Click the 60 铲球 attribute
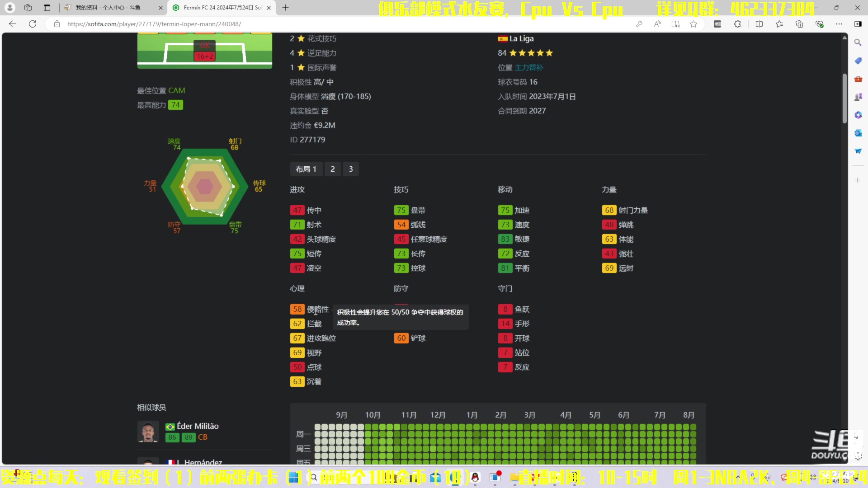 tap(410, 338)
